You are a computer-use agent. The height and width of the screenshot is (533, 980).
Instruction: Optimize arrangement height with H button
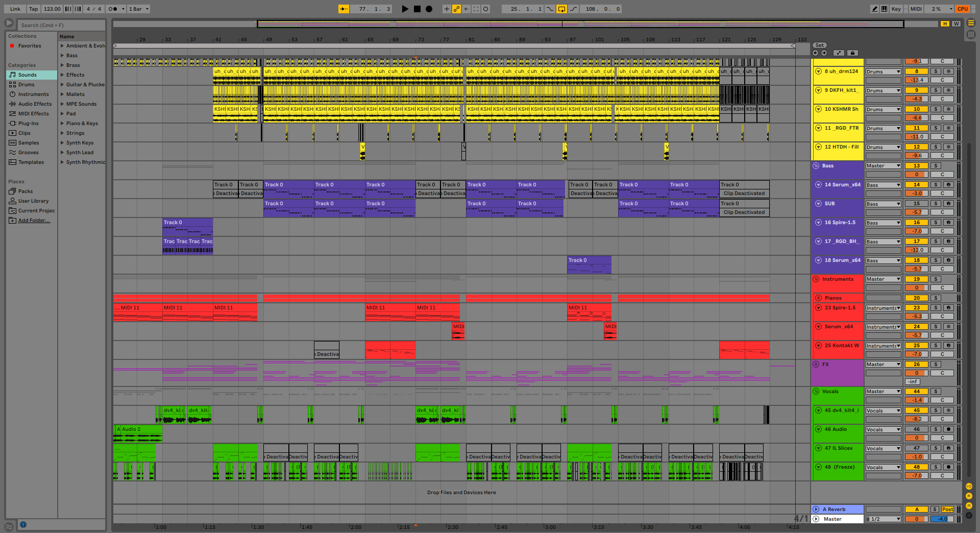(945, 24)
